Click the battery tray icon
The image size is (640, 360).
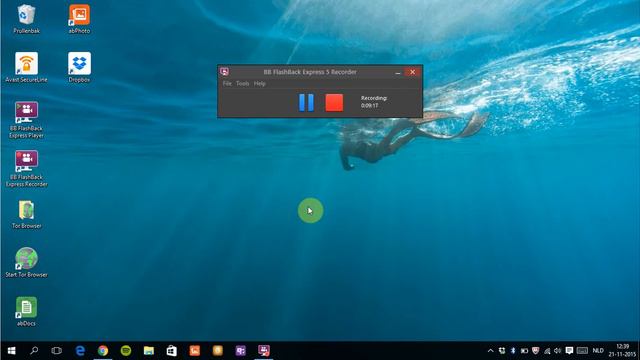[x=524, y=351]
